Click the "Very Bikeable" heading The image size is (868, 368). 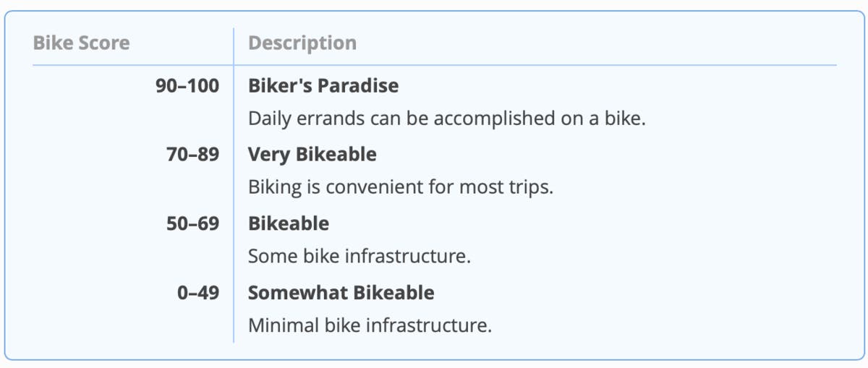point(312,154)
